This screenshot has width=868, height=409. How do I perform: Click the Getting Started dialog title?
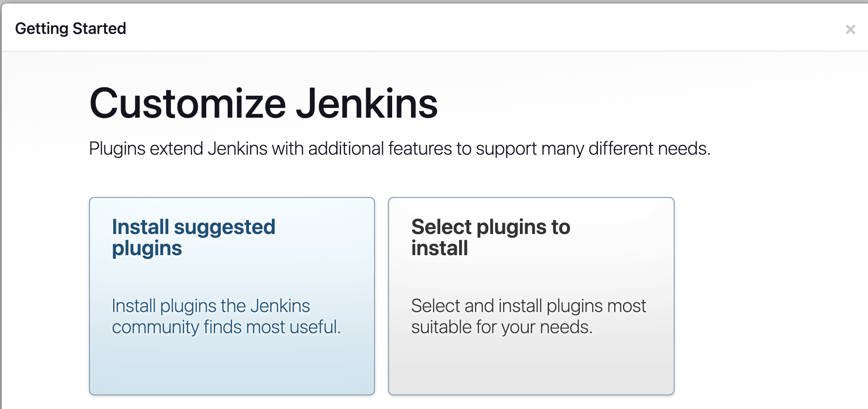70,29
